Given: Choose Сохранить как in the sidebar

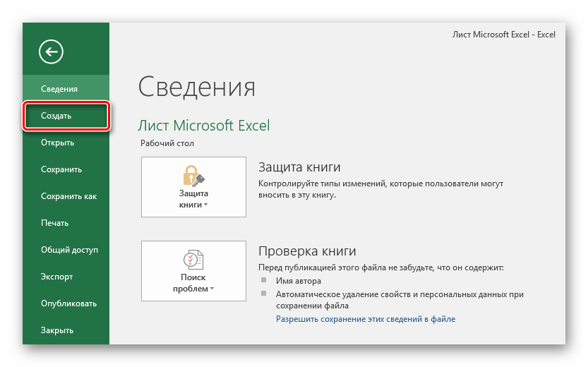Looking at the screenshot, I should (66, 196).
